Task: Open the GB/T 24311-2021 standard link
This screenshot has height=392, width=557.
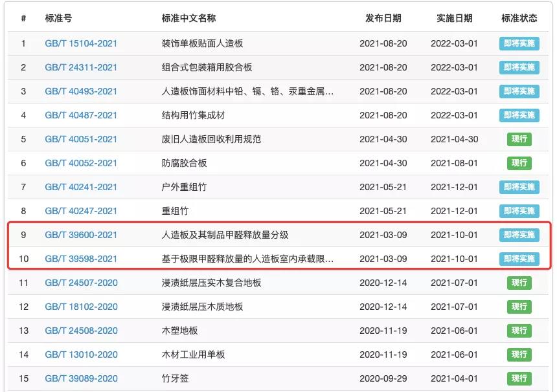Action: pos(81,67)
